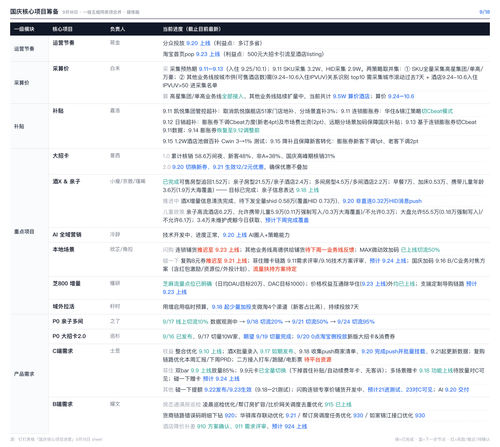Select the 芝800 增量 project cell

[x=67, y=284]
